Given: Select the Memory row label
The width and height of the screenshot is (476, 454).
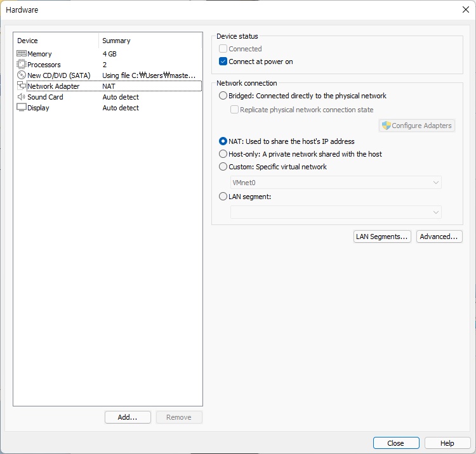Looking at the screenshot, I should (39, 54).
